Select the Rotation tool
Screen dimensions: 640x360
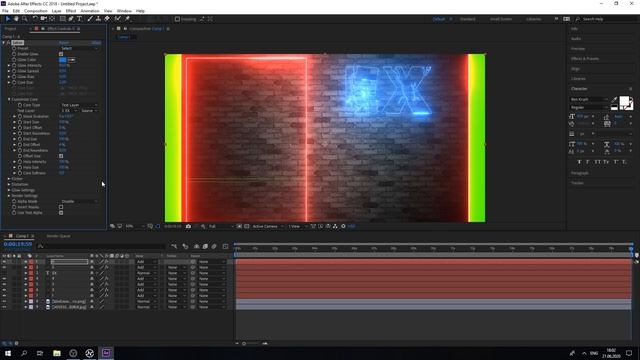(35, 19)
